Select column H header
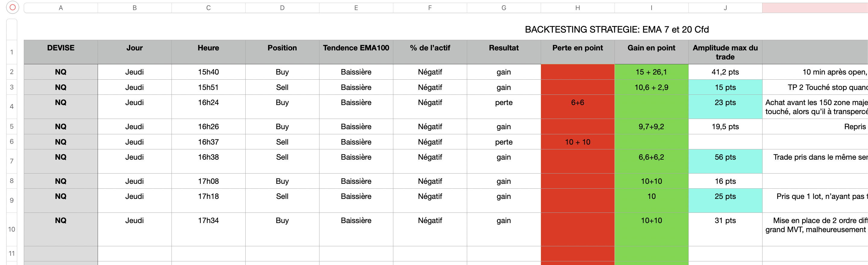Viewport: 868px width, 265px height. pos(577,8)
